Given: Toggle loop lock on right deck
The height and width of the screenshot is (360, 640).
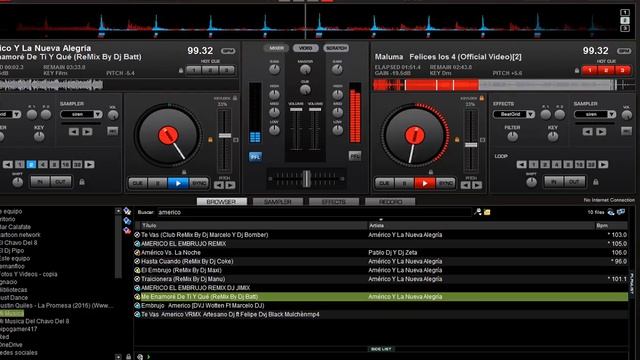Looking at the screenshot, I should (x=596, y=182).
